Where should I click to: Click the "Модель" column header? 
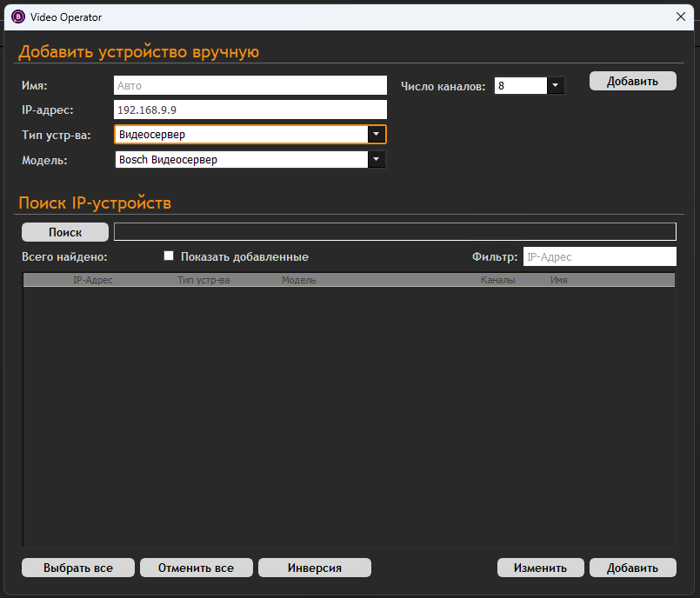coord(298,281)
